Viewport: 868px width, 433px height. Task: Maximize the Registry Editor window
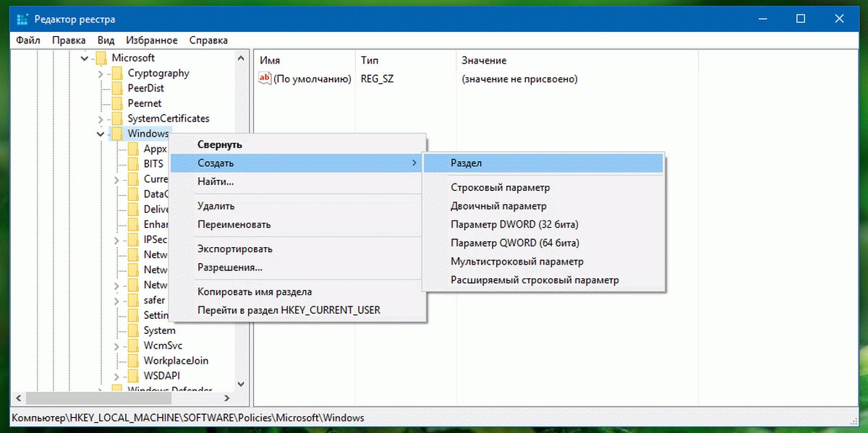pyautogui.click(x=800, y=19)
